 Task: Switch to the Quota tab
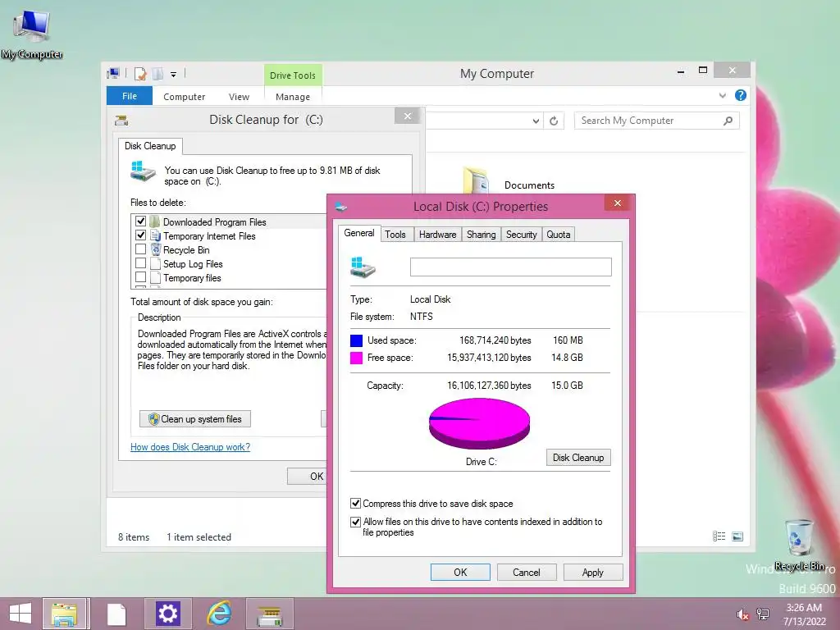[x=558, y=234]
